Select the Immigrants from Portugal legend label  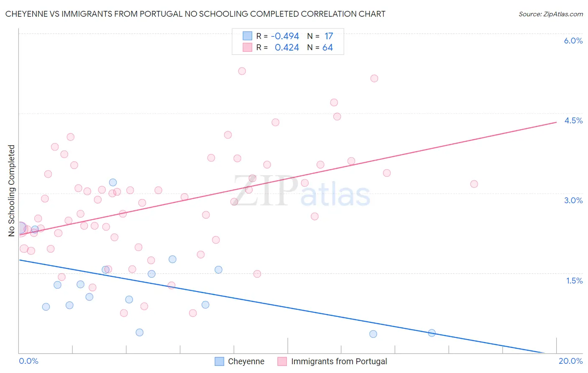[339, 361]
